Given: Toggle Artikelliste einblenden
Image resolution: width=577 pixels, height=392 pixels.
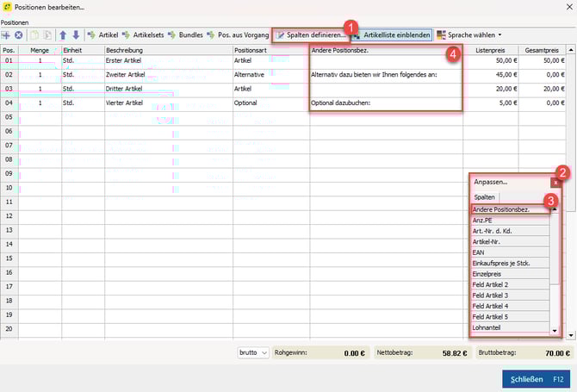Looking at the screenshot, I should pos(392,35).
